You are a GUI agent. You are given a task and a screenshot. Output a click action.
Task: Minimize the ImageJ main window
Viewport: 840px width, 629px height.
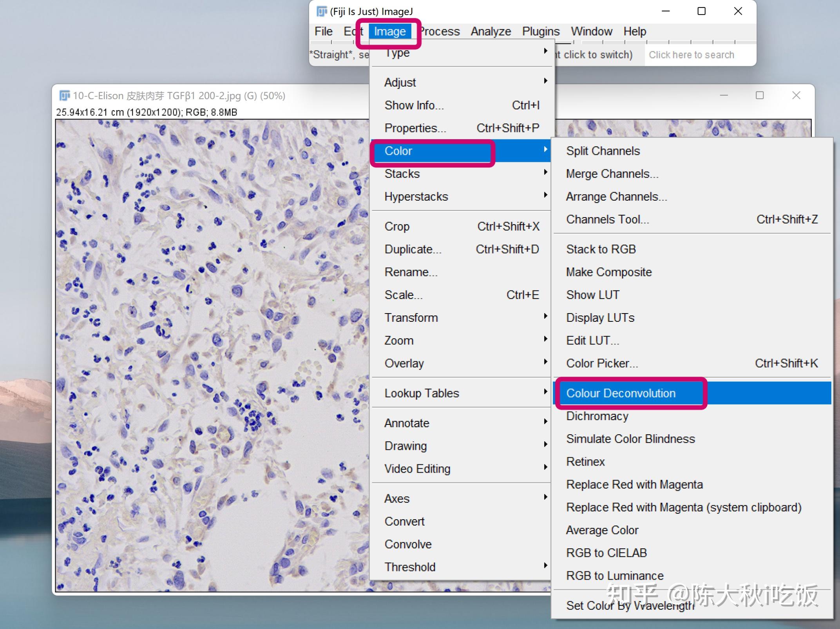[x=666, y=11]
